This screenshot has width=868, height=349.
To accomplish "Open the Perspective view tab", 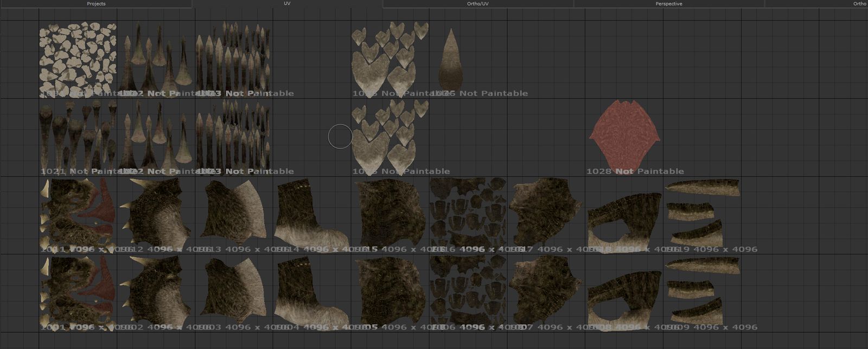I will 668,4.
